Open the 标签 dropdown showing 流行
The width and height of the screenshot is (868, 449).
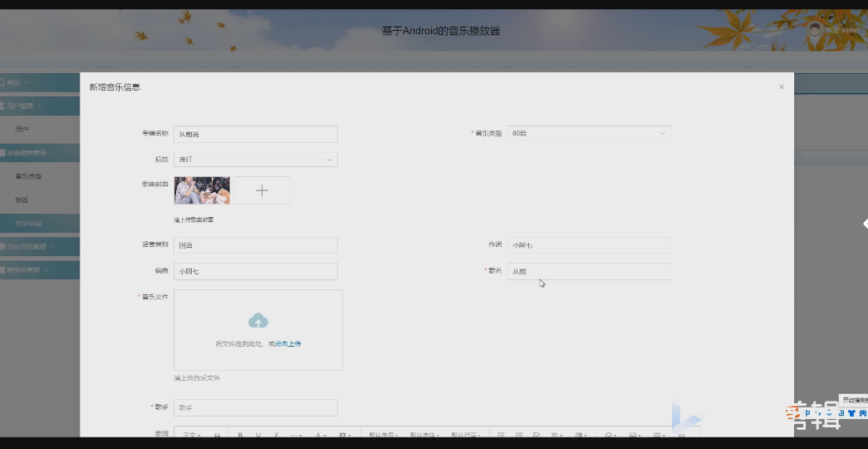pos(256,160)
